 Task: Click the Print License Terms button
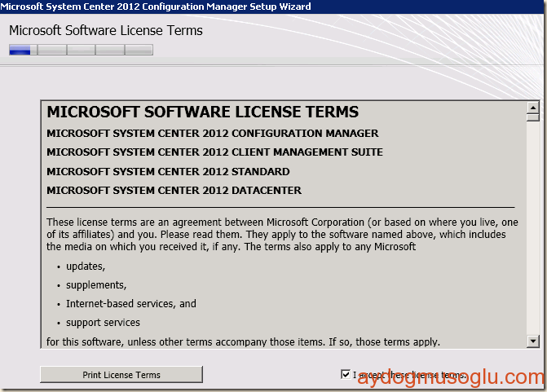point(121,375)
